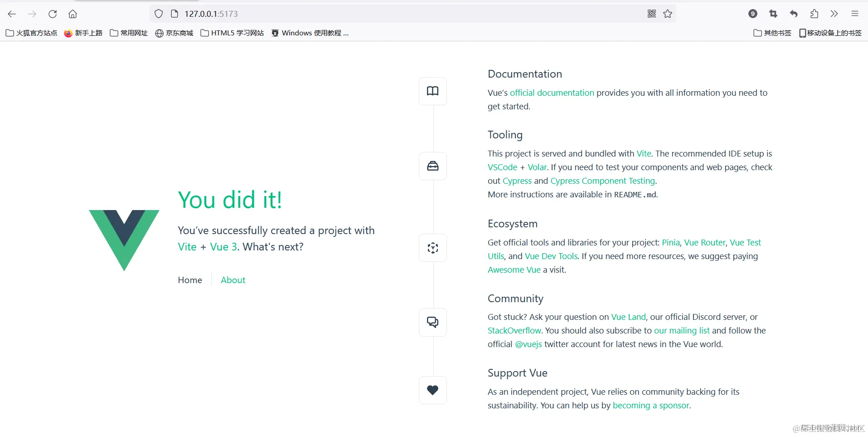Click the undo arrow toolbar icon
This screenshot has width=868, height=436.
[x=794, y=14]
